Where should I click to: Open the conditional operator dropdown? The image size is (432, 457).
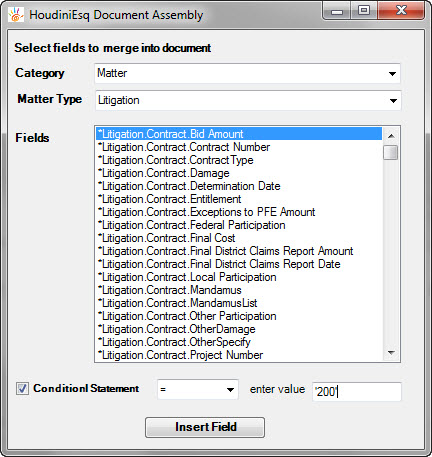(198, 389)
